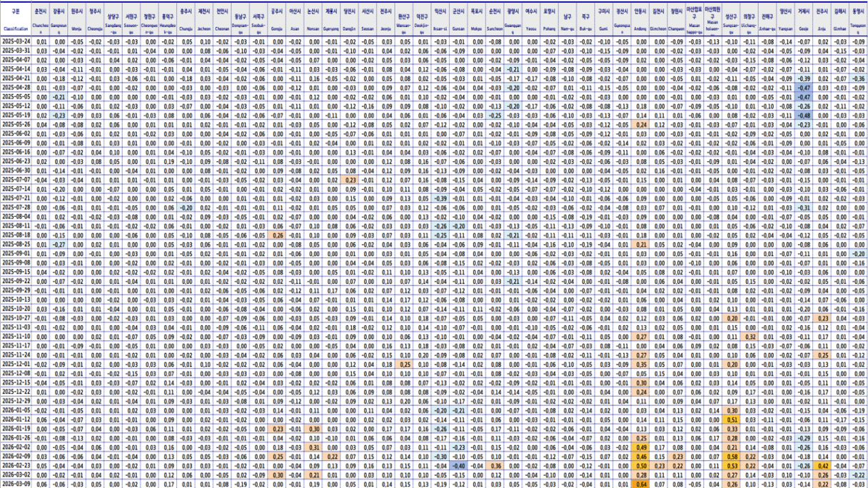The height and width of the screenshot is (488, 868).
Task: Click the 2025-12-01 date row label
Action: tap(16, 364)
